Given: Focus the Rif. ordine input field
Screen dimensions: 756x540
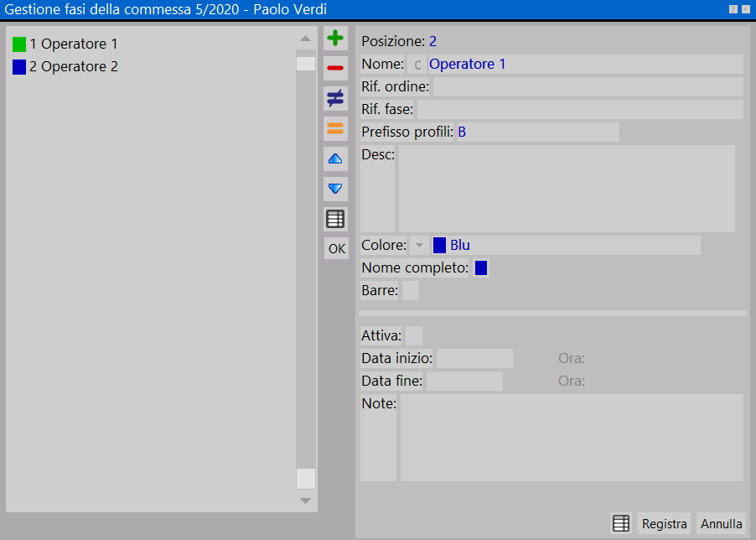Looking at the screenshot, I should coord(588,87).
